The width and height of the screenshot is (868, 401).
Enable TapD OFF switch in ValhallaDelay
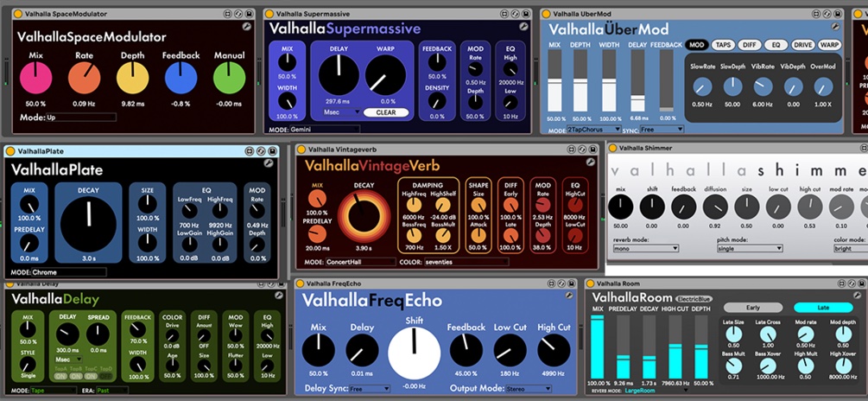[105, 376]
